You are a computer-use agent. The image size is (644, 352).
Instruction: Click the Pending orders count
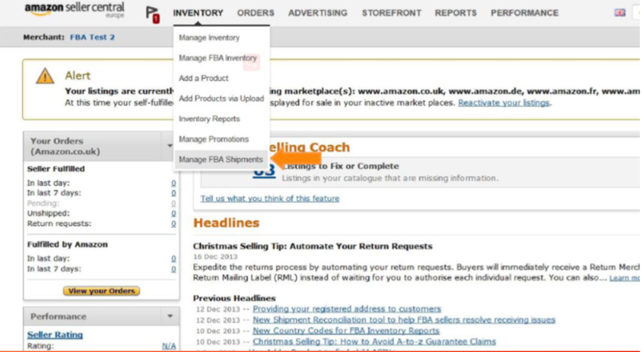pos(174,203)
